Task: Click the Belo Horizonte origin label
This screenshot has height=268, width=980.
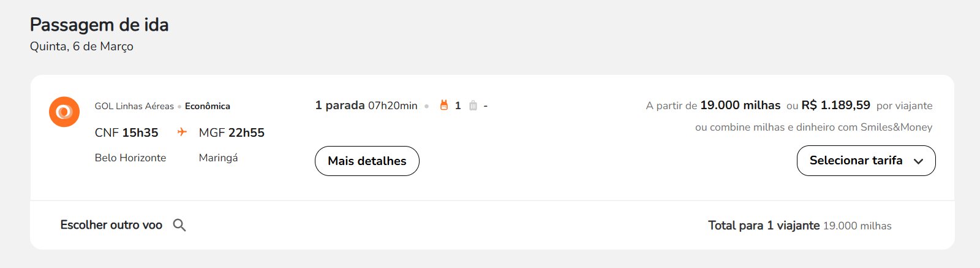Action: tap(130, 158)
